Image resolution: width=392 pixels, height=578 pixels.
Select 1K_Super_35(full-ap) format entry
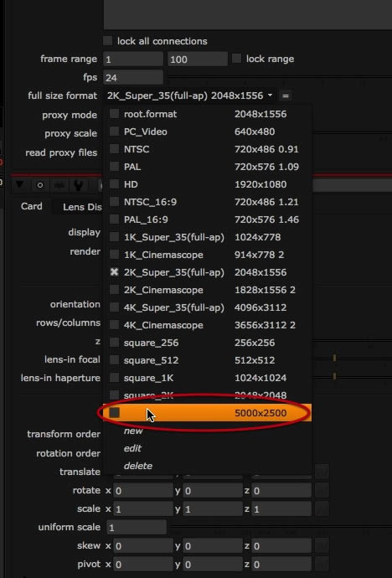pos(208,237)
